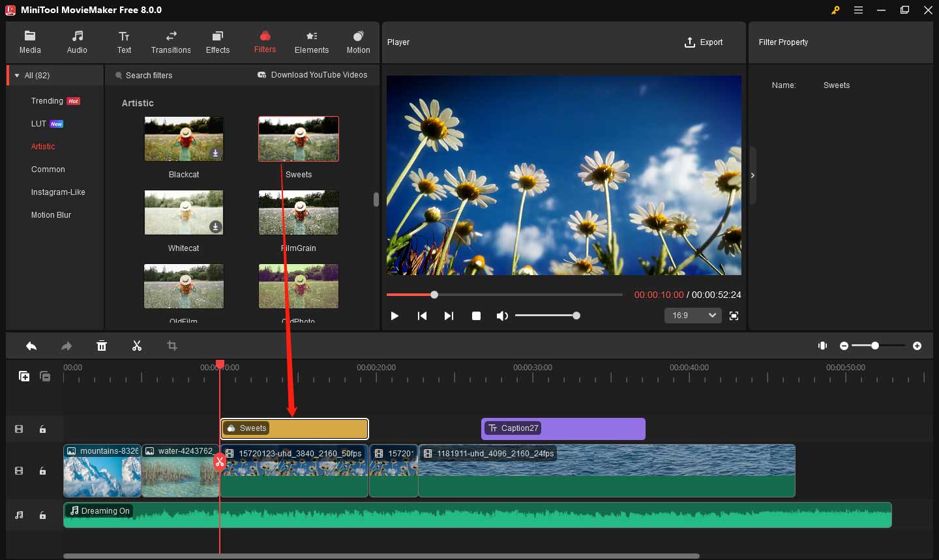939x560 pixels.
Task: Stop the playback
Action: point(476,316)
